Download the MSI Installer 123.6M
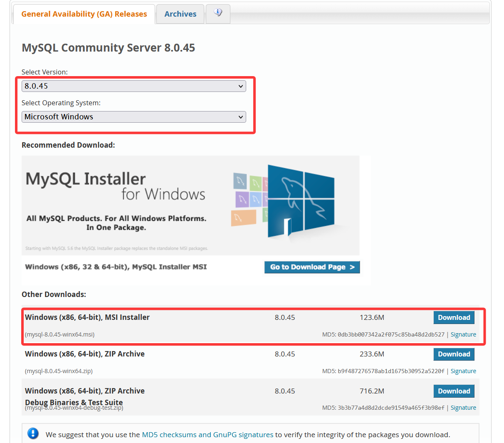 (454, 317)
